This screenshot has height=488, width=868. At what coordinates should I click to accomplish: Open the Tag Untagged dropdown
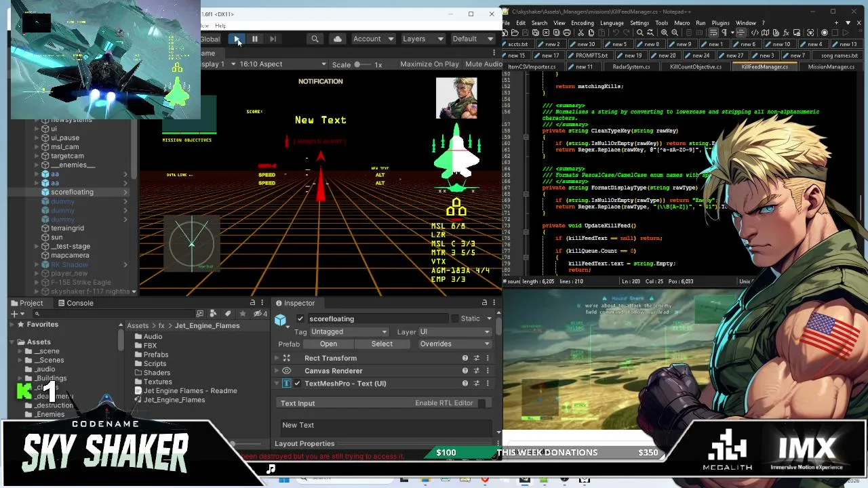[x=349, y=332]
